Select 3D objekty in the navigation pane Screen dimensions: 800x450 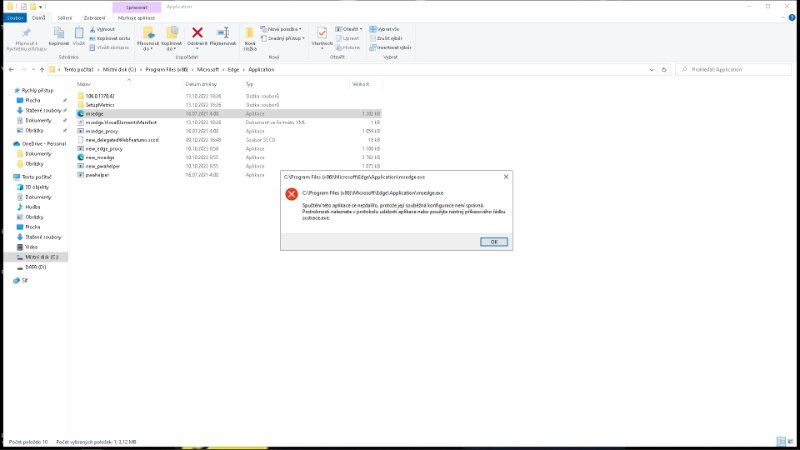tap(37, 187)
